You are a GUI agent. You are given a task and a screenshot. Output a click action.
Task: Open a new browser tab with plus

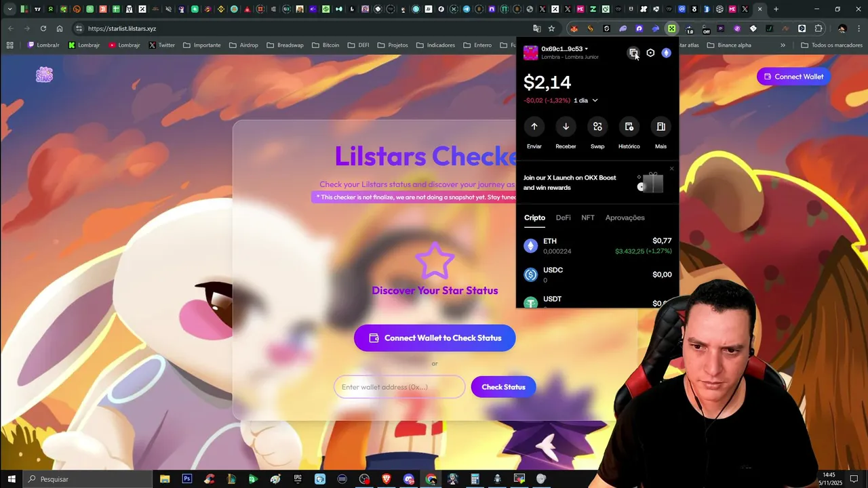click(776, 9)
